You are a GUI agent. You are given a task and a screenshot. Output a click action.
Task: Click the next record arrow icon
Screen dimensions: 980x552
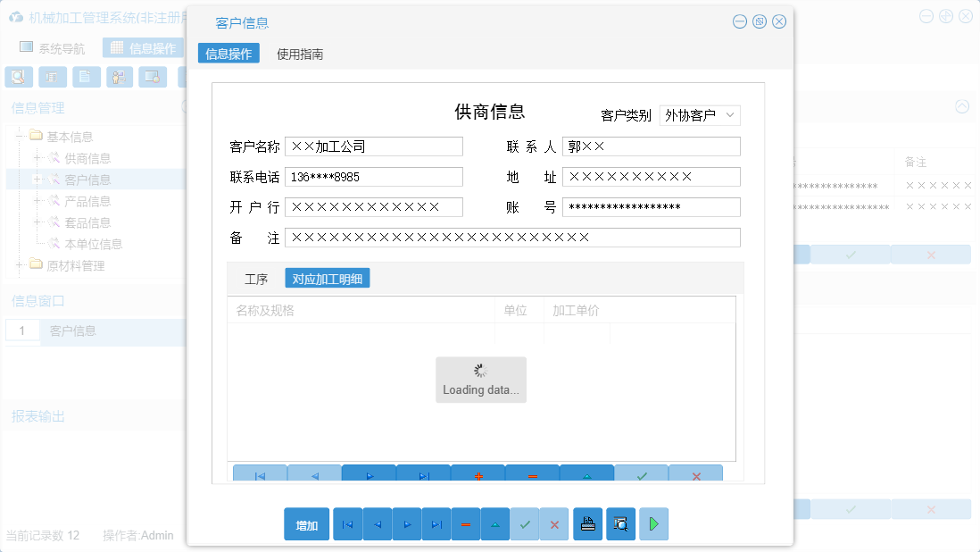pyautogui.click(x=406, y=524)
